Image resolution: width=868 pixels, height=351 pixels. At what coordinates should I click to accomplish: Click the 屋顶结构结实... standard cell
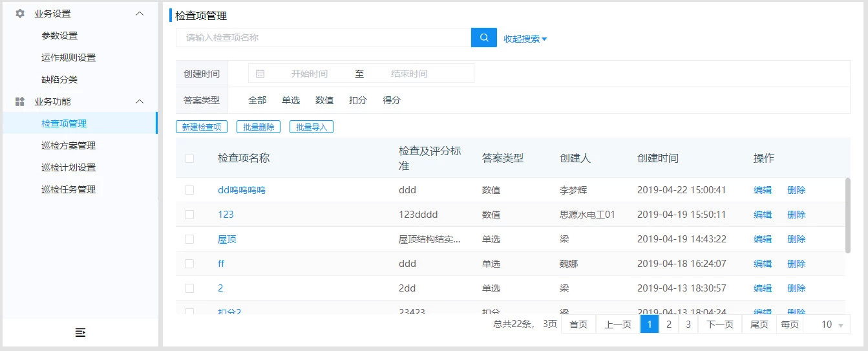[x=430, y=239]
